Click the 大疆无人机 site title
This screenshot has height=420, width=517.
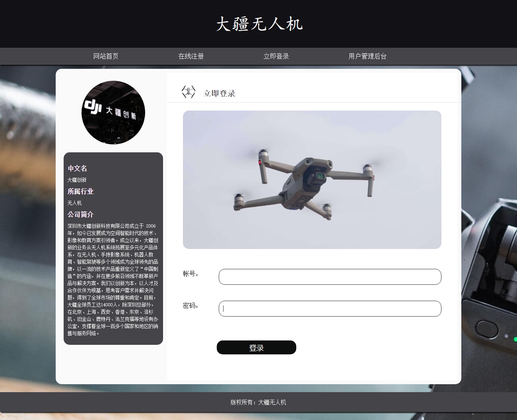259,24
